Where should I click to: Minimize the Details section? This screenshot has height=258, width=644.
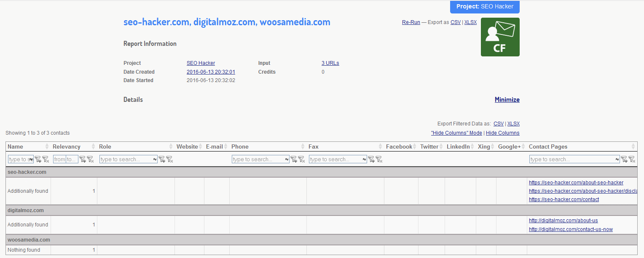[x=507, y=100]
